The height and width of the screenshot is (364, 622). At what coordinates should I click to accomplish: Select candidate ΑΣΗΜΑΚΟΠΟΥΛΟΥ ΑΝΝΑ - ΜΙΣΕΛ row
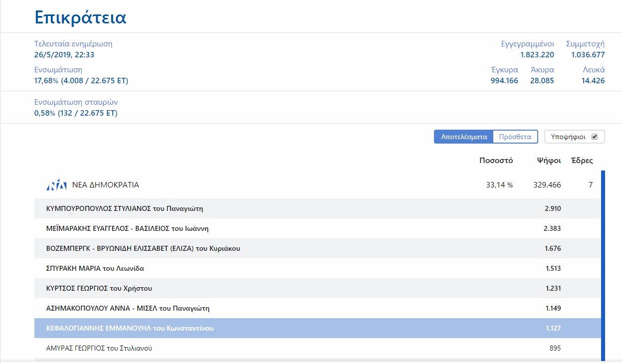tap(128, 308)
